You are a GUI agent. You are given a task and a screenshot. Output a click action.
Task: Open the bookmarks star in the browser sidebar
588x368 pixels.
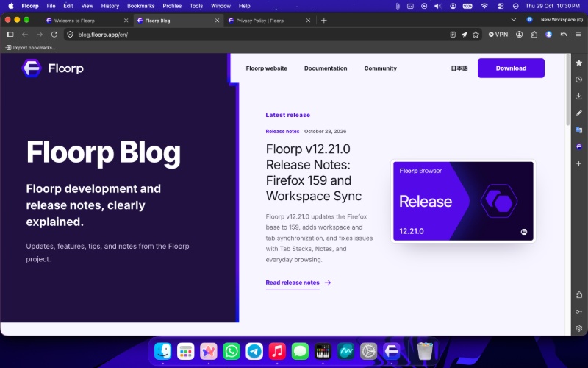(x=579, y=63)
